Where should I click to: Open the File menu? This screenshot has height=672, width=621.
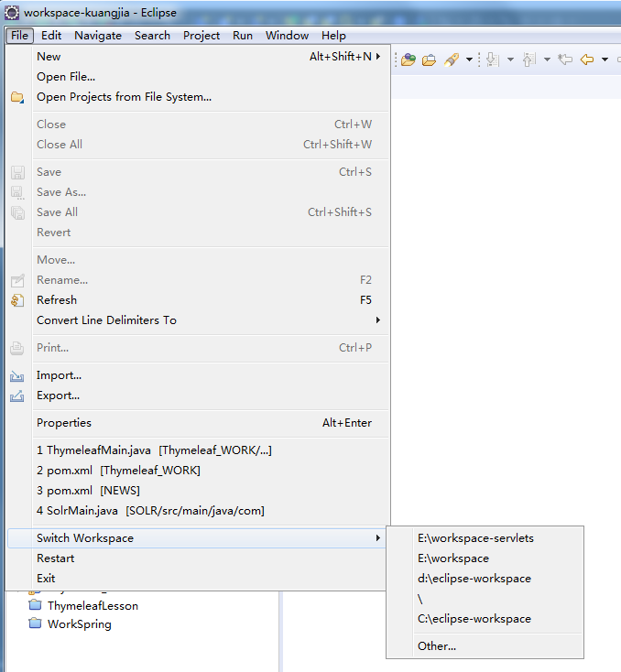pyautogui.click(x=20, y=35)
